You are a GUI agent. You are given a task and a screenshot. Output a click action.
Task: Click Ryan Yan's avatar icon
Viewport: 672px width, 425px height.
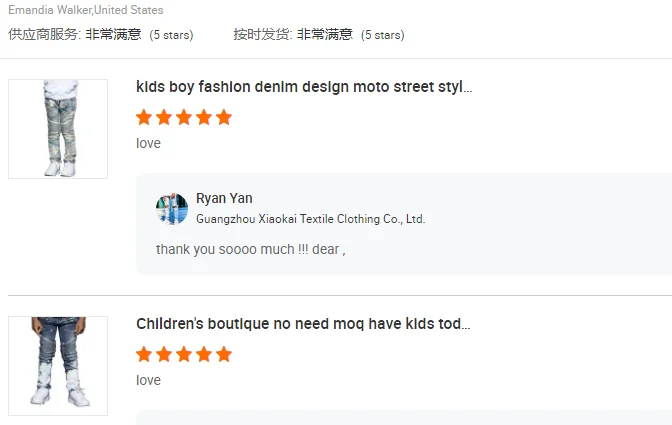pos(172,209)
